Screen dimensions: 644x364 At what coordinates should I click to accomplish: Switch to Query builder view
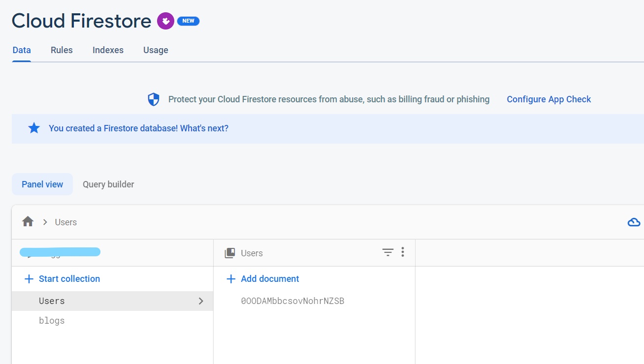(108, 184)
